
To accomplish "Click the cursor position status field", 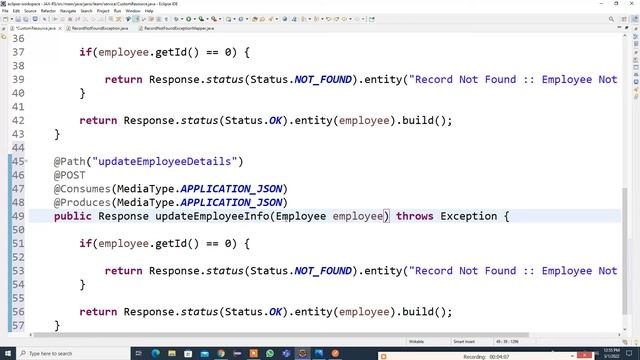I will point(507,341).
